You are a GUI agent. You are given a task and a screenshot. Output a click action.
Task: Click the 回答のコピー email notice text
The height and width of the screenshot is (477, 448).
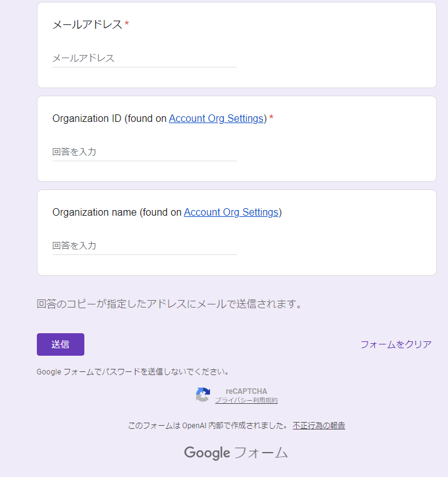[x=169, y=304]
